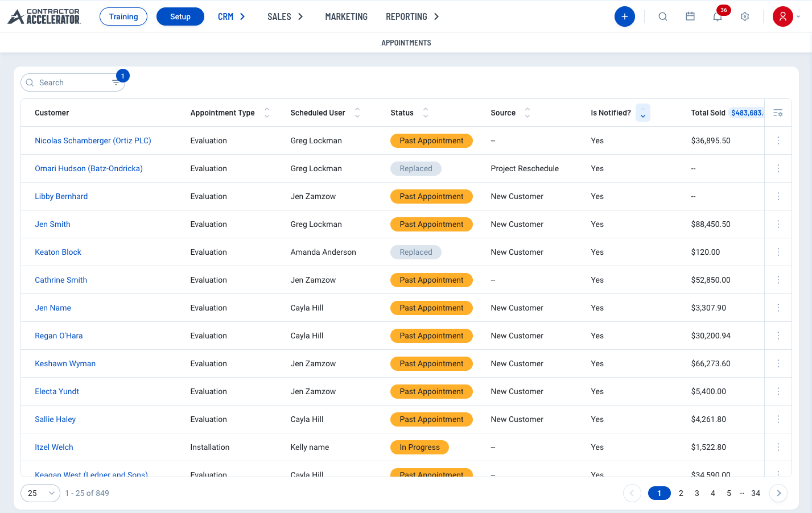This screenshot has height=513, width=812.
Task: Open table column settings icon
Action: coord(778,113)
